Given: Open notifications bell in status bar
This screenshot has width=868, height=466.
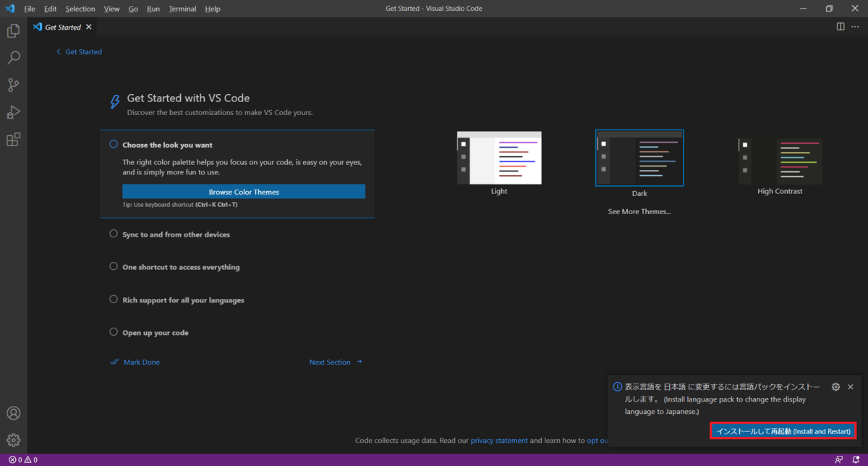Looking at the screenshot, I should click(856, 459).
